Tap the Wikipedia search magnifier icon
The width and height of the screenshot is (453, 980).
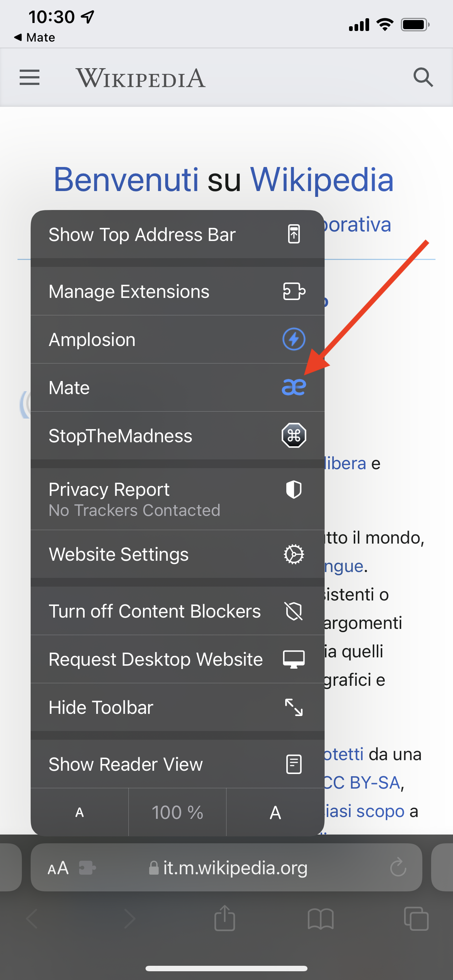tap(423, 78)
